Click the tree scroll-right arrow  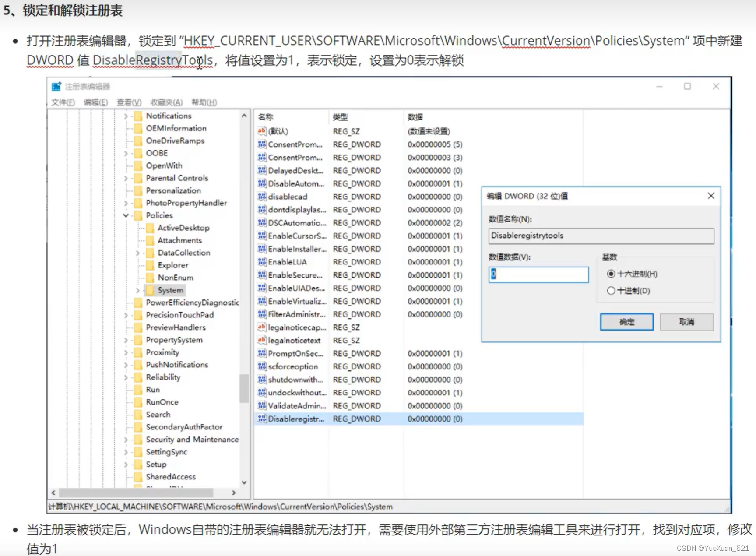point(234,493)
